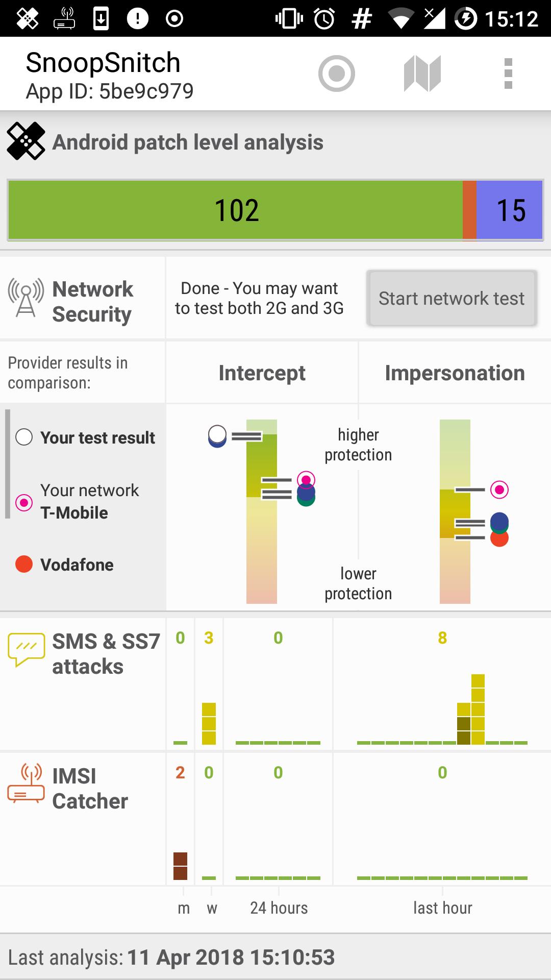551x980 pixels.
Task: Tap the Impersonation column header
Action: point(455,373)
